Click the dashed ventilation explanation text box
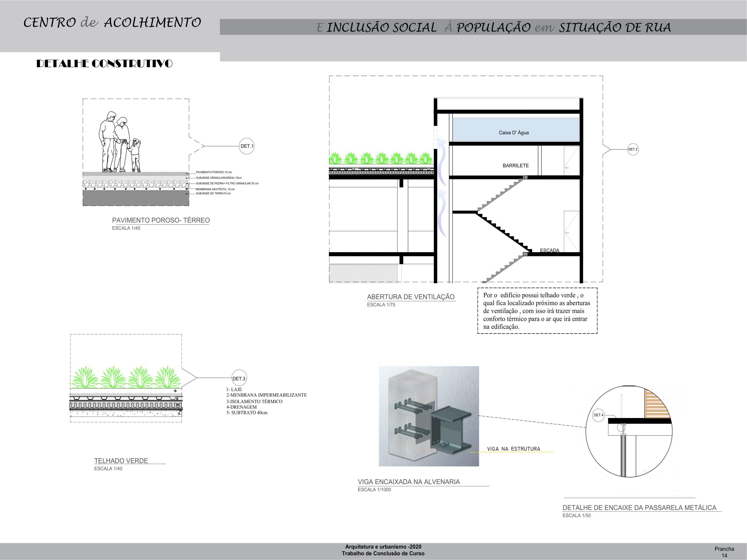 [537, 311]
